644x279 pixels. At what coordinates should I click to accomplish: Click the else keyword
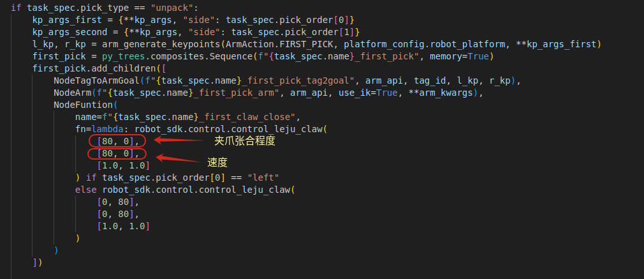point(86,190)
